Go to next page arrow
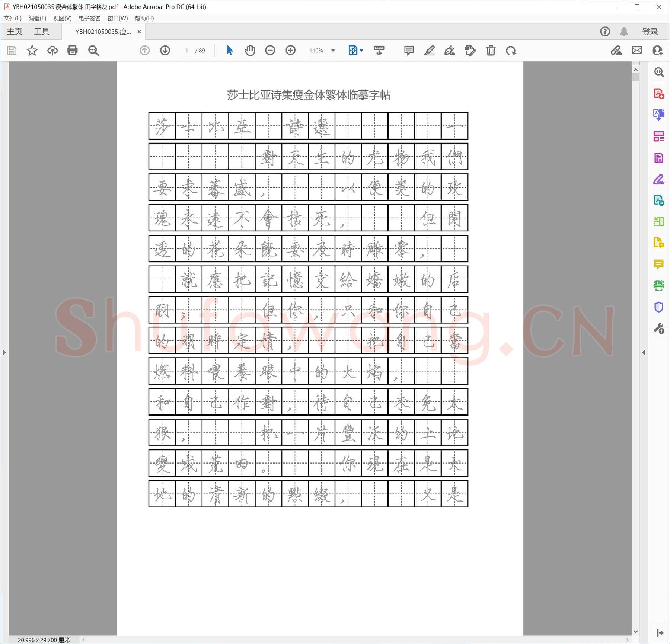670x644 pixels. (x=165, y=50)
